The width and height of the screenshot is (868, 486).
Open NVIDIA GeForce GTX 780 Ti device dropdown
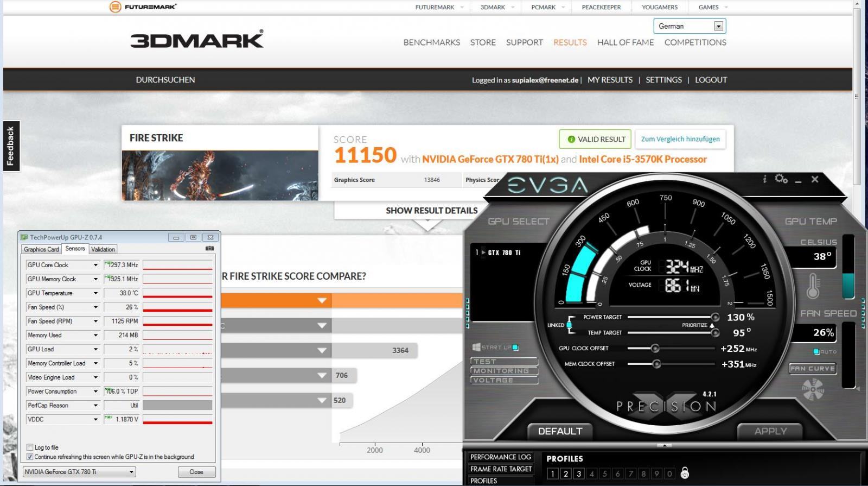(131, 472)
